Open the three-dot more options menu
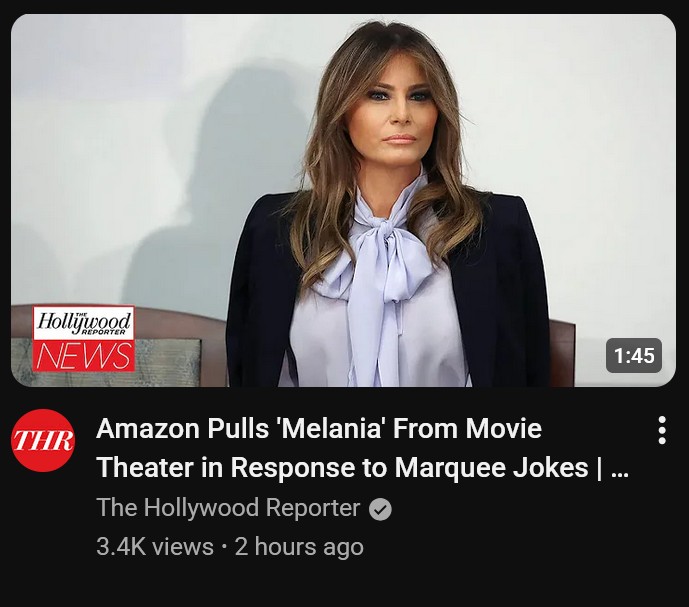689x607 pixels. (x=662, y=430)
